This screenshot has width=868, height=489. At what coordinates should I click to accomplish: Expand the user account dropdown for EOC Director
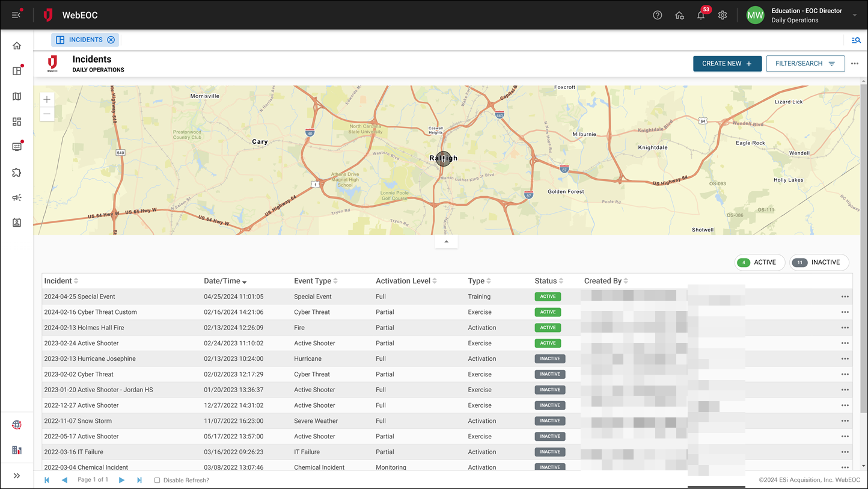pyautogui.click(x=854, y=15)
